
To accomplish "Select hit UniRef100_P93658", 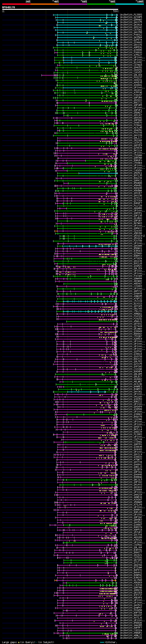I will click(x=131, y=610).
